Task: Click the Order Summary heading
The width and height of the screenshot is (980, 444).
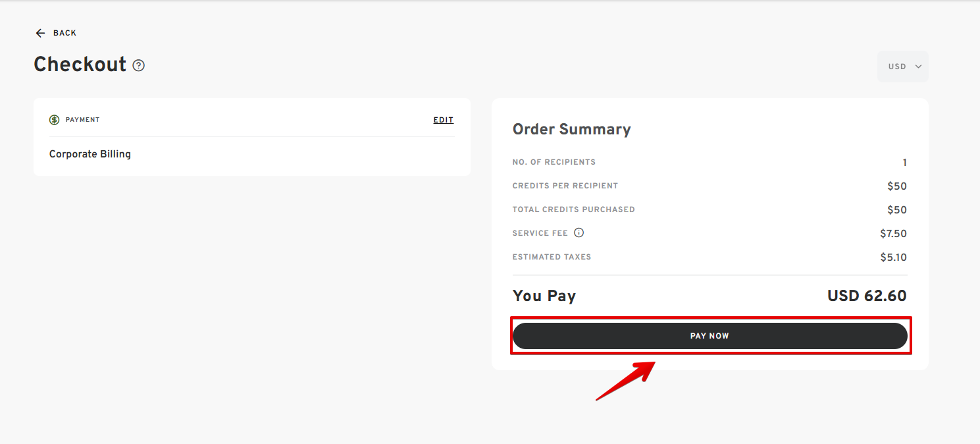Action: point(571,129)
